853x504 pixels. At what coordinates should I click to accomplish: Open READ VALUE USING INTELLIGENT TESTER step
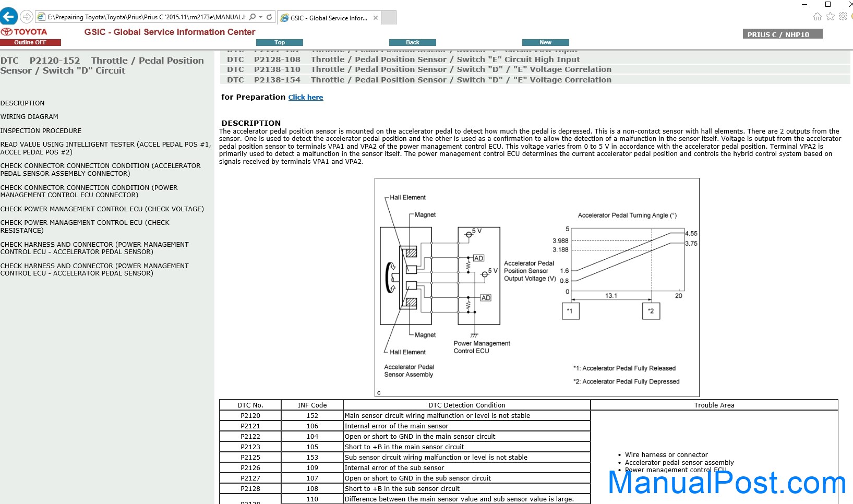pyautogui.click(x=105, y=148)
